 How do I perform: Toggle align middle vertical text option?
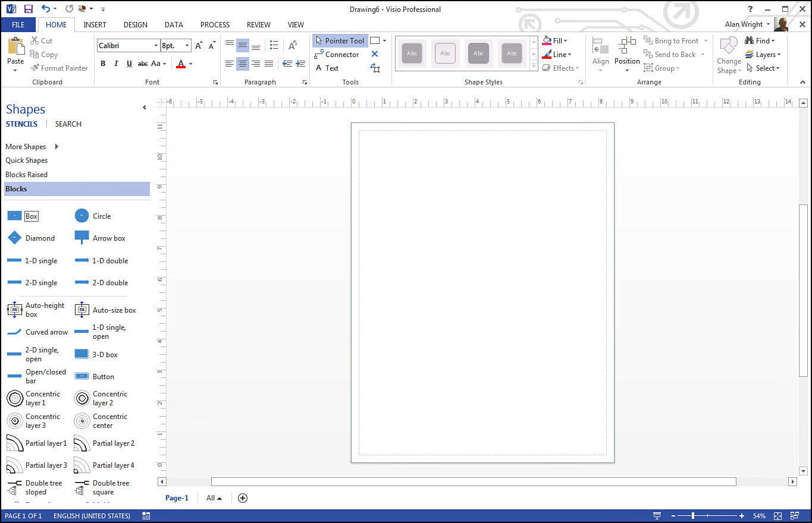coord(243,45)
